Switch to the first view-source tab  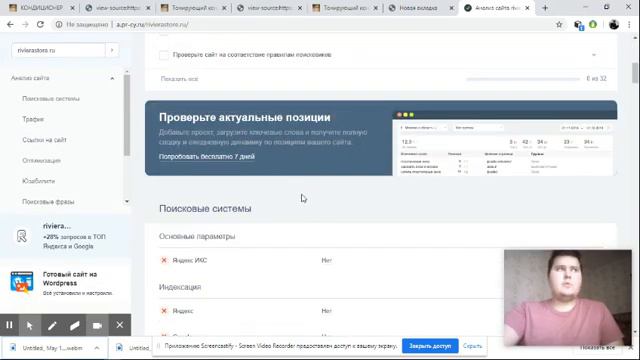click(x=117, y=8)
